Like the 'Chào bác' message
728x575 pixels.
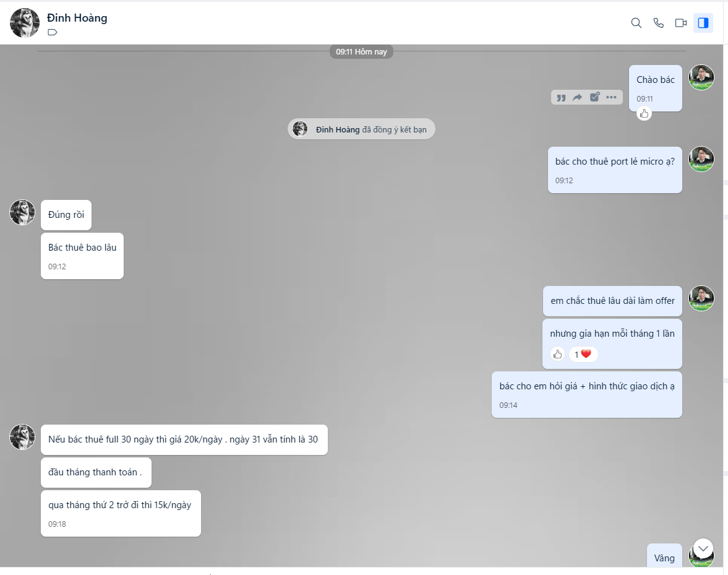click(x=644, y=113)
